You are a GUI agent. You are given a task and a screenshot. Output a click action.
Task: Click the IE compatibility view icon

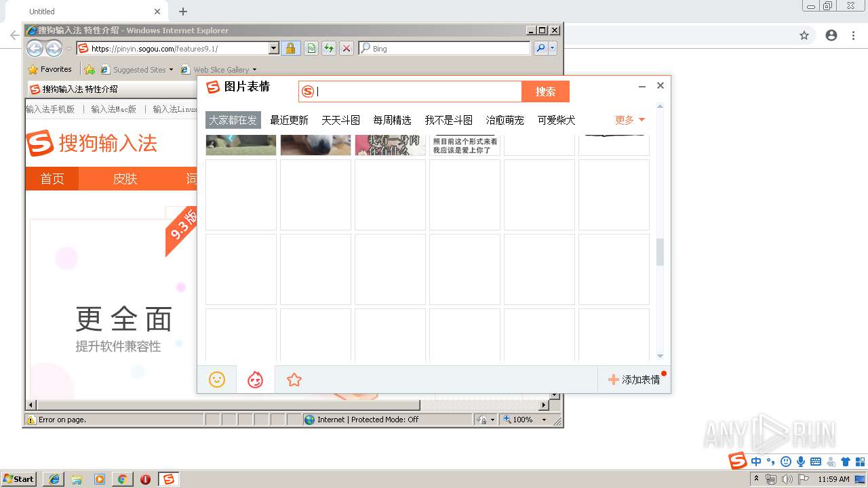pyautogui.click(x=311, y=48)
